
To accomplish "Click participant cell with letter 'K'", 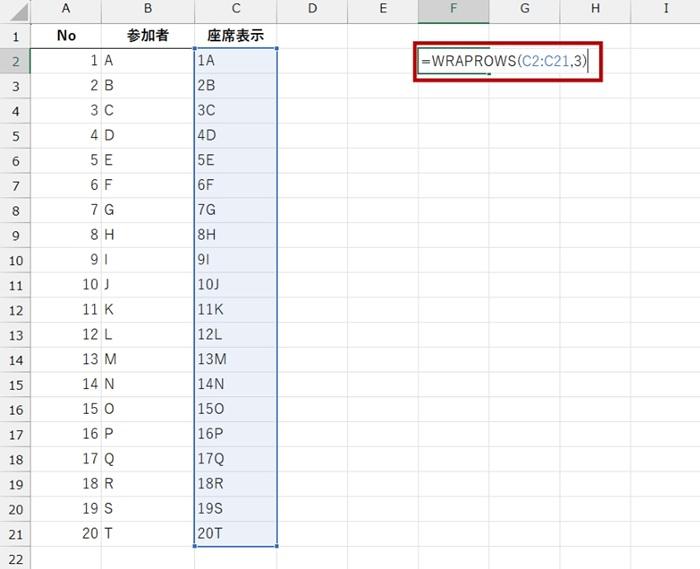I will pos(148,309).
